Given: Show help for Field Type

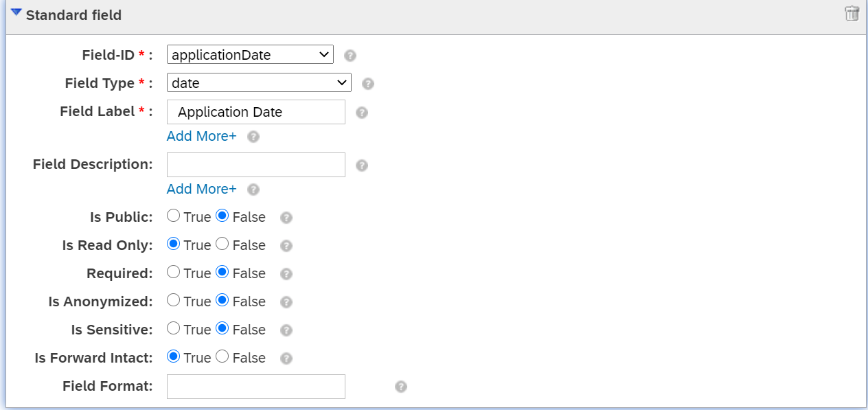Looking at the screenshot, I should (x=368, y=84).
